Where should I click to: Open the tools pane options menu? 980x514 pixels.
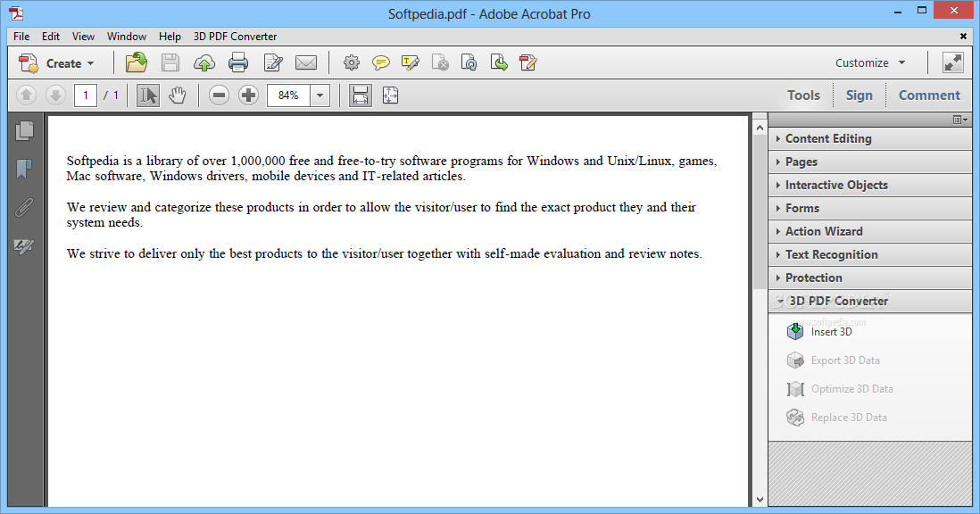[x=960, y=120]
